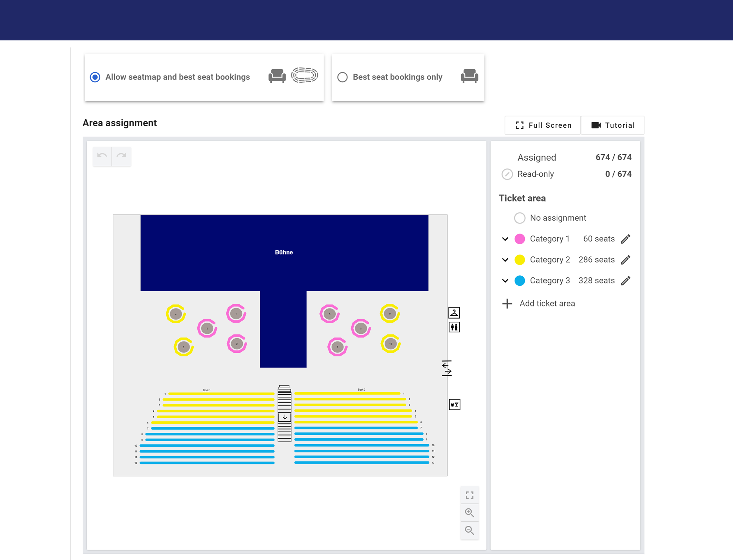Image resolution: width=733 pixels, height=560 pixels.
Task: Edit Category 1 with pencil icon
Action: click(x=625, y=239)
